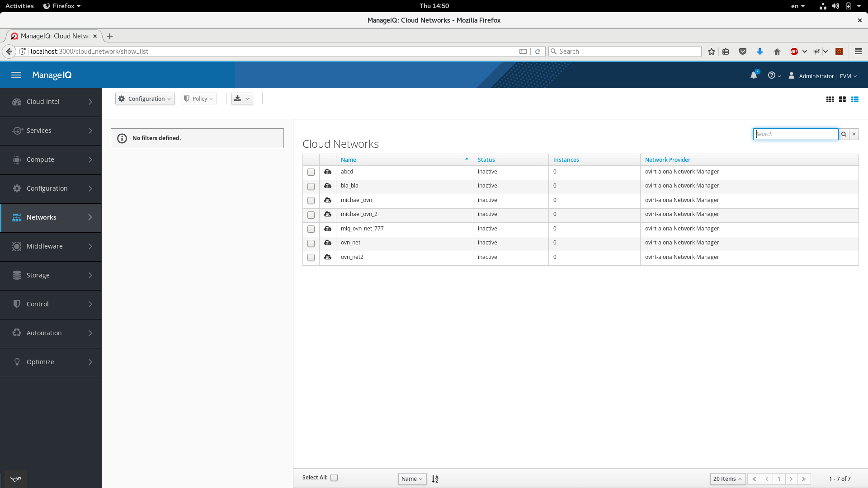This screenshot has width=868, height=488.
Task: Expand the Configuration dropdown menu
Action: [x=145, y=99]
